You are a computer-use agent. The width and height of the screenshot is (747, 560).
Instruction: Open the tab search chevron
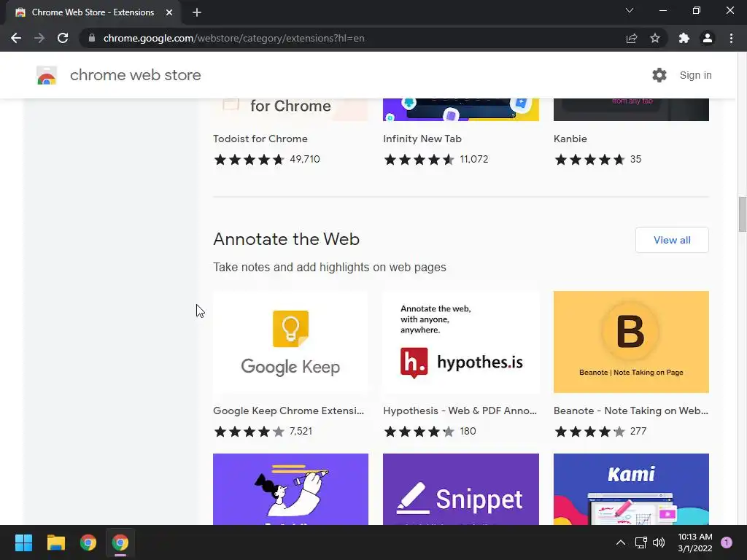(x=630, y=10)
